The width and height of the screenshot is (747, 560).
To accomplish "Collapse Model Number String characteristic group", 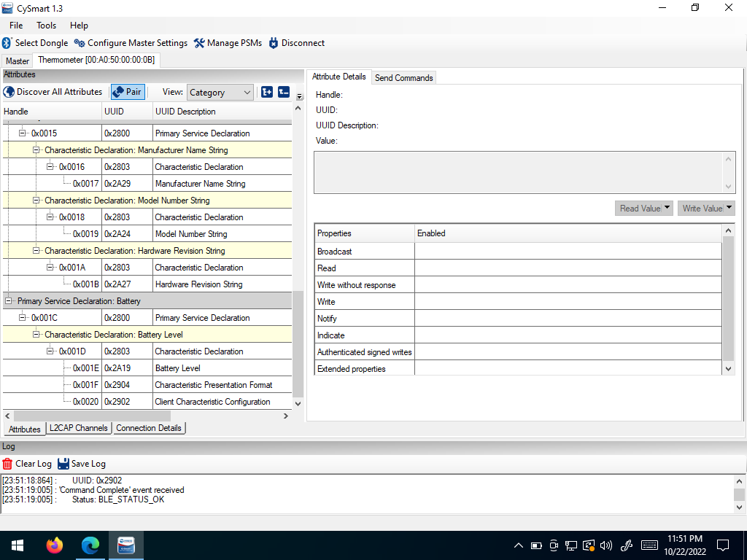I will point(36,201).
